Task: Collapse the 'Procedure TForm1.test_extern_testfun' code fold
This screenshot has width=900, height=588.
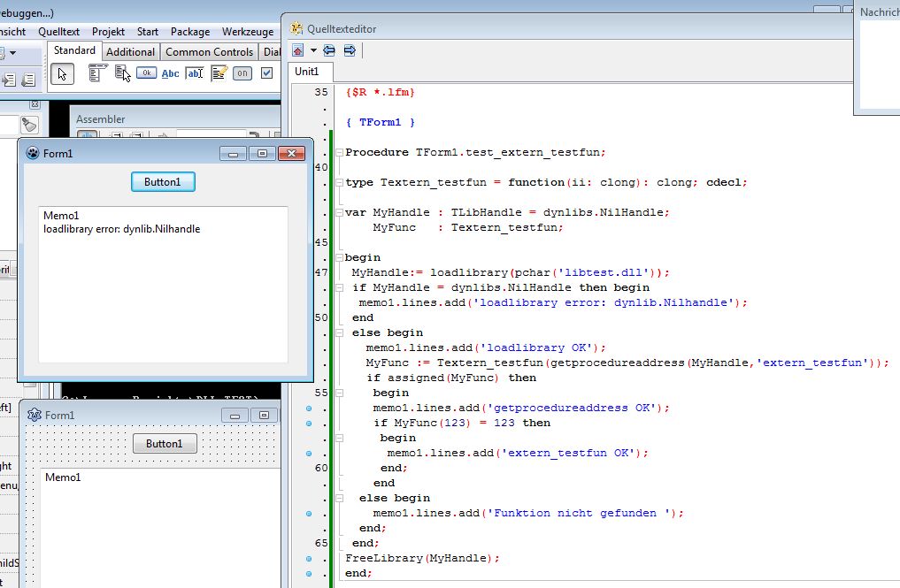Action: [339, 152]
